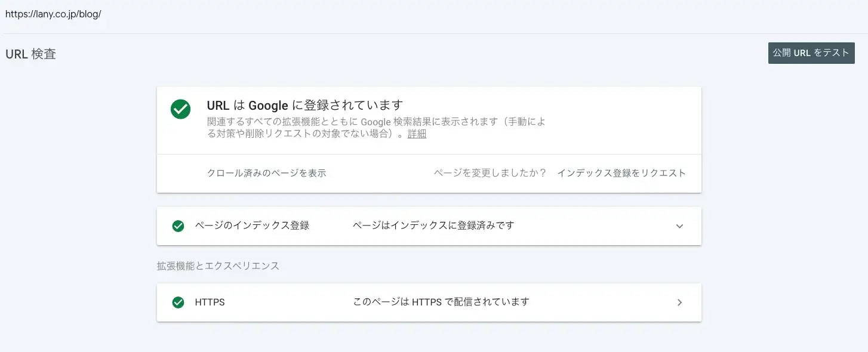Click the URL 検査 page heading

[x=30, y=54]
